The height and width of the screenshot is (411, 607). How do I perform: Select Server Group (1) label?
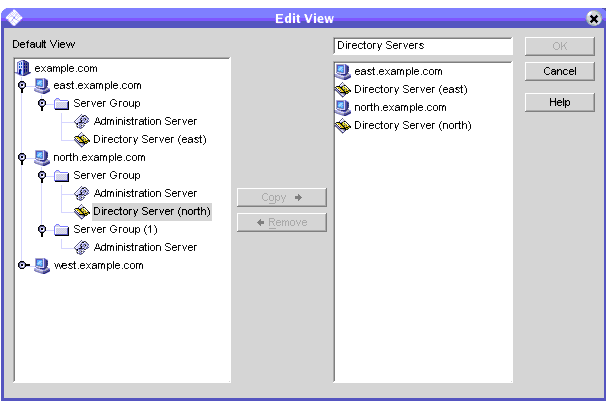click(115, 229)
